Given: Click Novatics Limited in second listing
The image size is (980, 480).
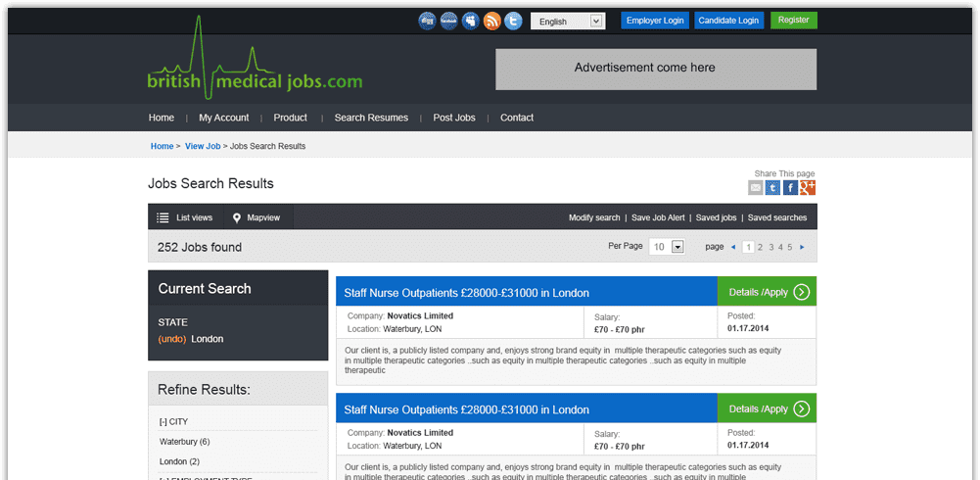Looking at the screenshot, I should 420,433.
